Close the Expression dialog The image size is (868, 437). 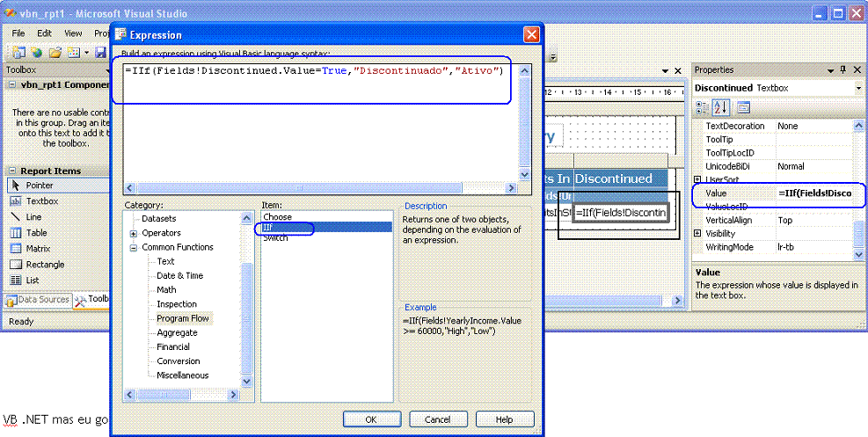pos(531,35)
